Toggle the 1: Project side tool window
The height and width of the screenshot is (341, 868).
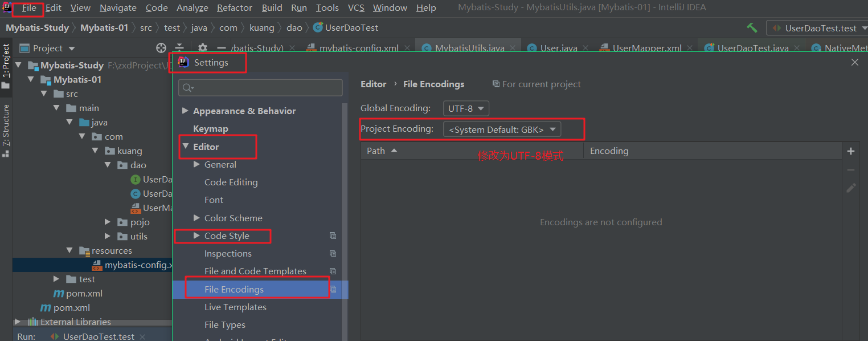coord(6,66)
